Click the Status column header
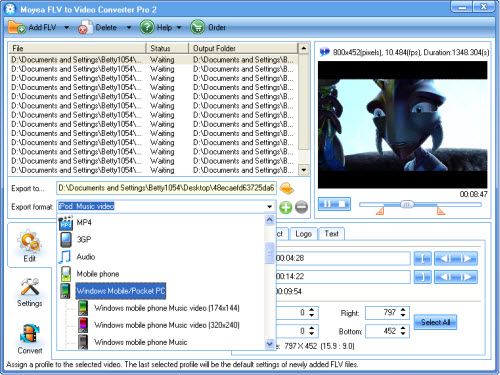The width and height of the screenshot is (500, 375). pyautogui.click(x=167, y=48)
